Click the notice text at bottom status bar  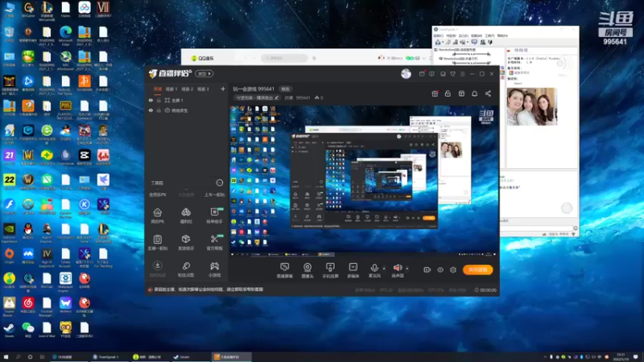208,290
